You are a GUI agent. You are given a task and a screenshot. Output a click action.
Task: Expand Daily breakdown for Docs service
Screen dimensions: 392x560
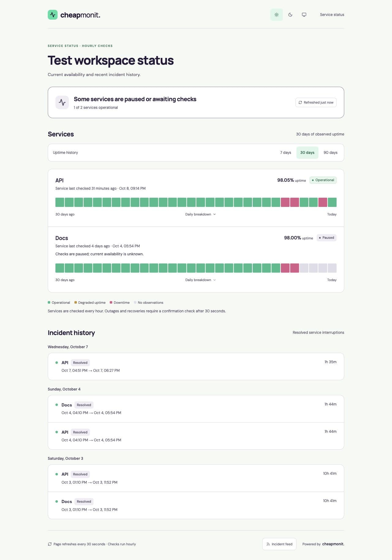tap(201, 280)
